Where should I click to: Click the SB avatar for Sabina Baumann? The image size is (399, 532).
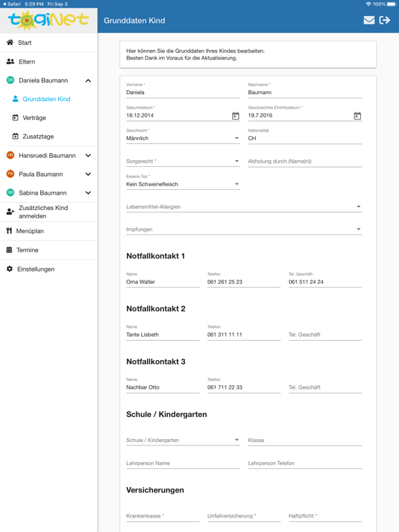10,193
